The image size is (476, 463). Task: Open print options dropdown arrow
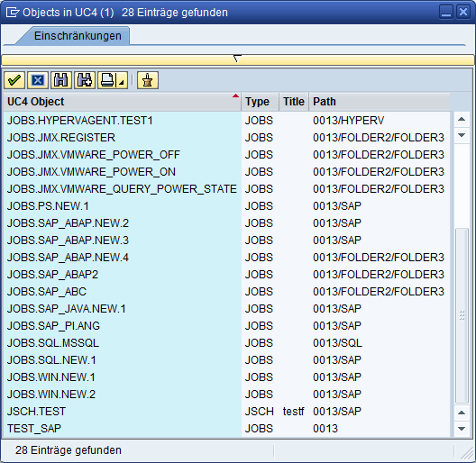tap(122, 81)
